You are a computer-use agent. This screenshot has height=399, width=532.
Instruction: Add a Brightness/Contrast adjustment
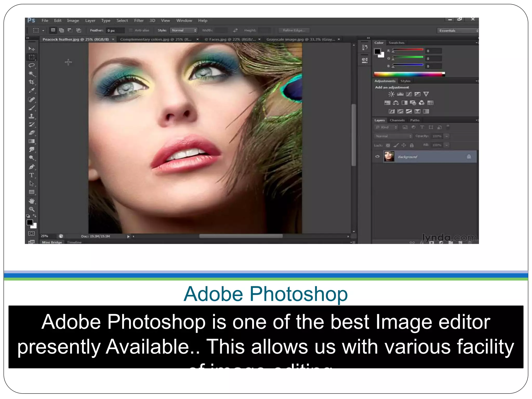(x=391, y=94)
